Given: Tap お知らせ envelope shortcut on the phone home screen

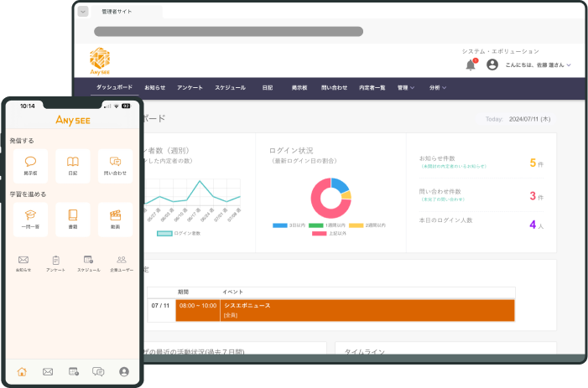Looking at the screenshot, I should tap(23, 263).
